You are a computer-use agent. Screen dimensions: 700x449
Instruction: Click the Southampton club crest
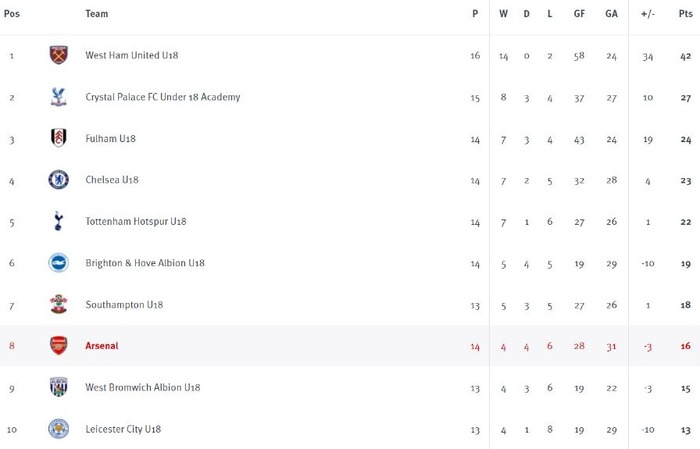(x=58, y=304)
